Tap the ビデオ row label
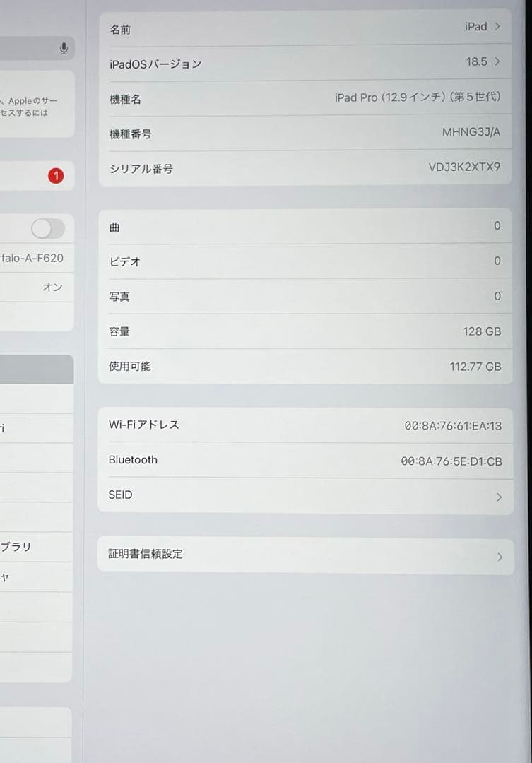This screenshot has width=532, height=763. coord(124,262)
